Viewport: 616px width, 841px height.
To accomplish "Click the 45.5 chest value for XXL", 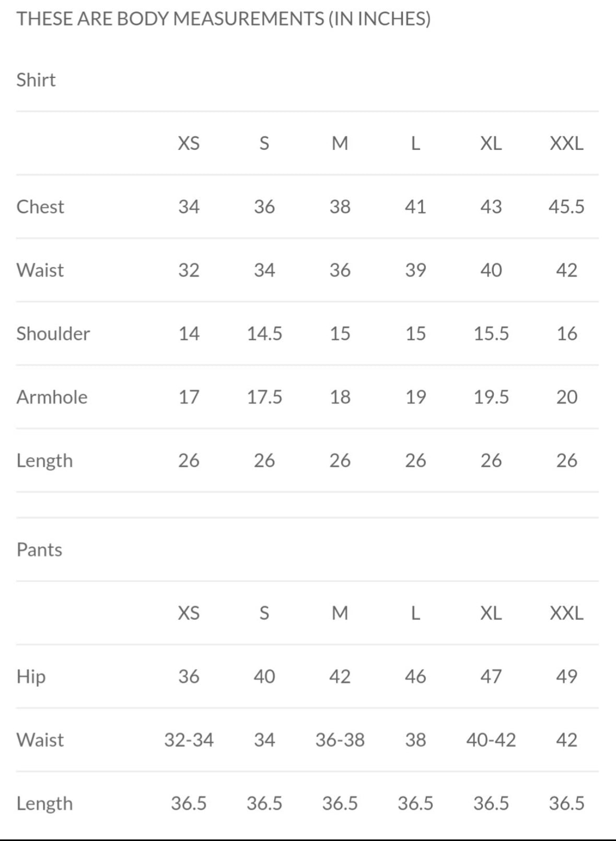I will (566, 207).
